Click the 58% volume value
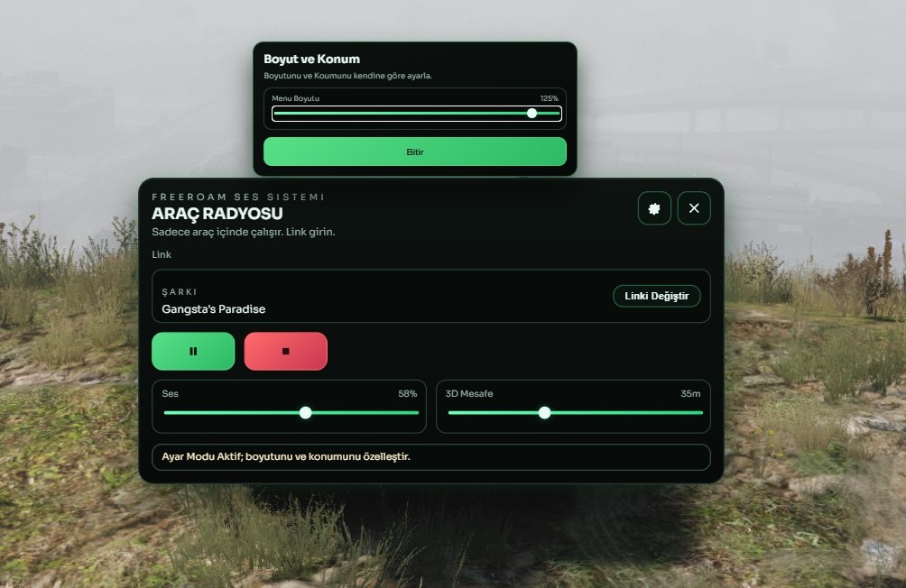 [407, 393]
